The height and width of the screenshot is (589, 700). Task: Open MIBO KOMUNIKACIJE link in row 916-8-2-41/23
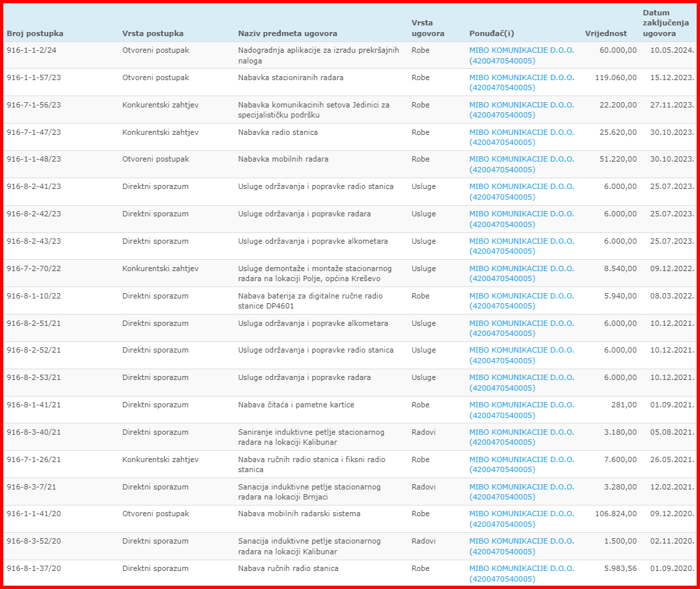[x=521, y=192]
